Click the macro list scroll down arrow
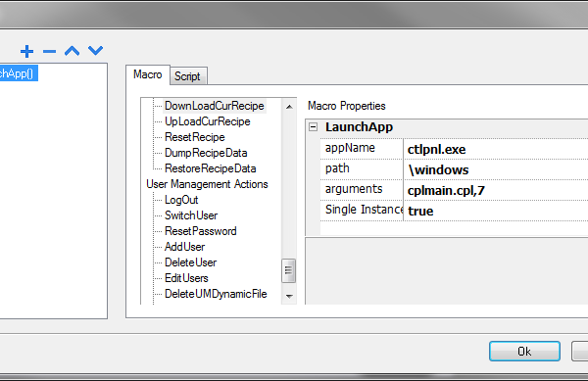 click(289, 296)
